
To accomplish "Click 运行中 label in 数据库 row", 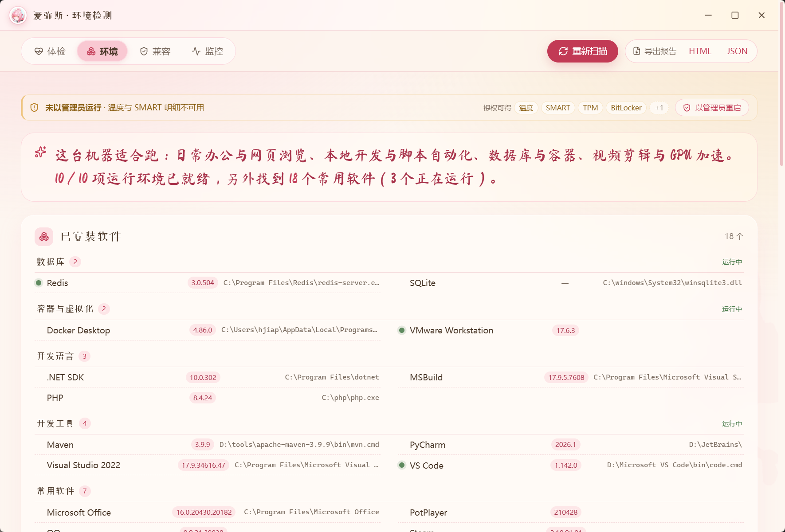I will (x=732, y=262).
